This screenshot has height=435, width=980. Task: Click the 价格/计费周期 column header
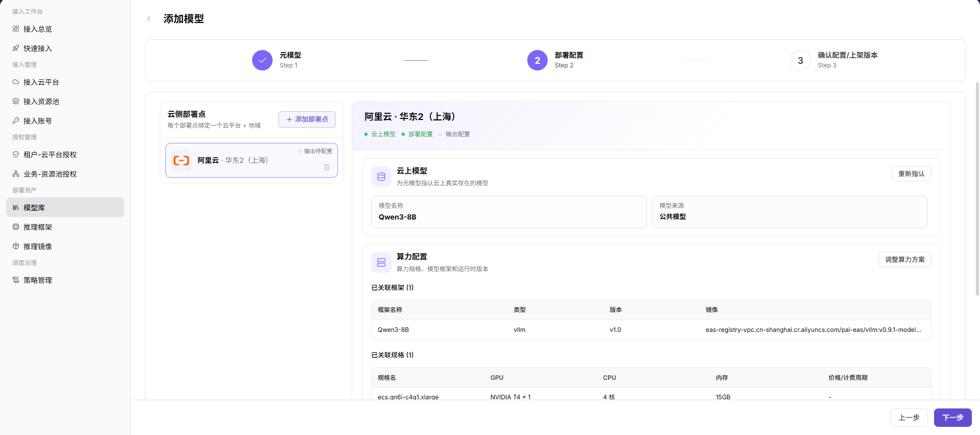848,378
